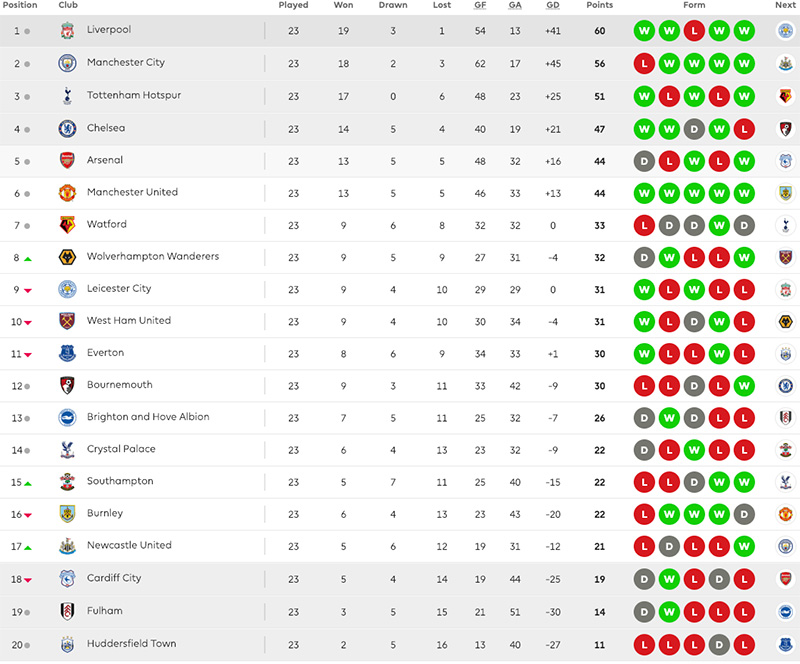
Task: Select the Tottenham Hotspur crest icon
Action: coord(67,96)
